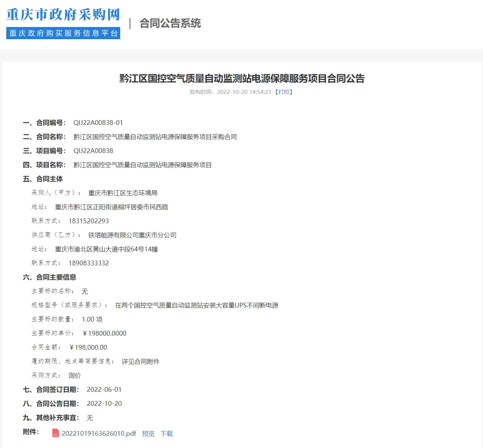
Task: Click the supplier address 重庆市渝北区黄山大道中段64号14幢
Action: click(107, 249)
